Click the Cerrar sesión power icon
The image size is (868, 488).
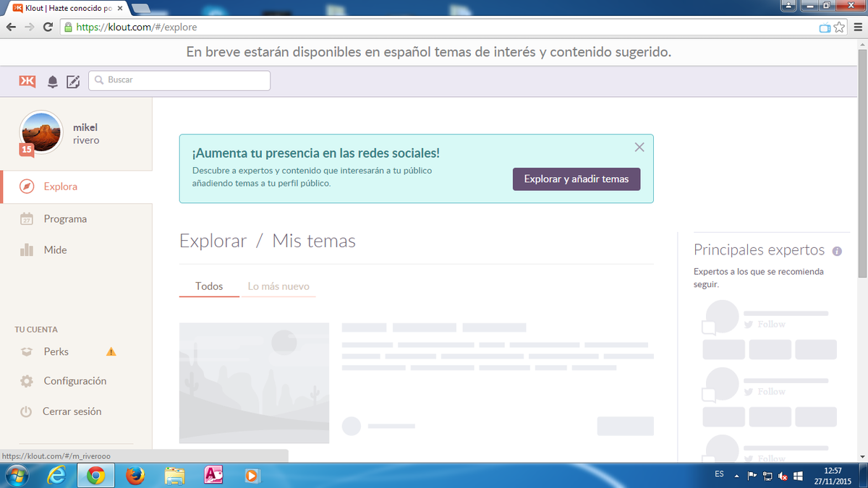26,411
